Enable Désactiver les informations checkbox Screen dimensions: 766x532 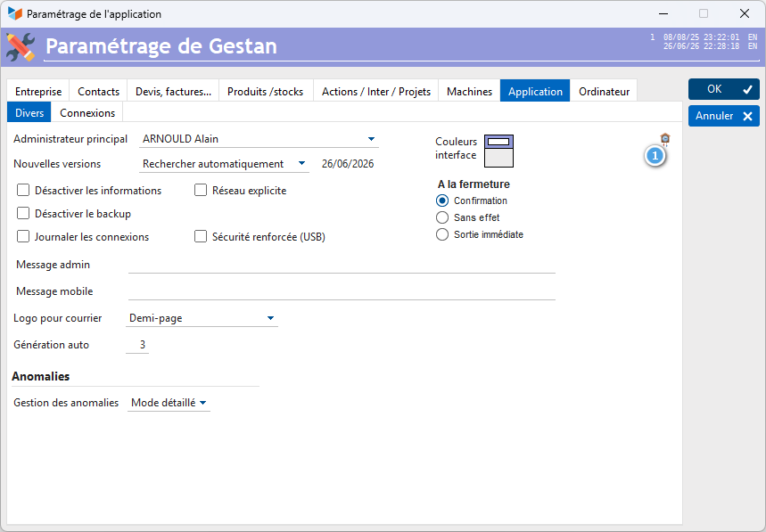click(x=23, y=190)
